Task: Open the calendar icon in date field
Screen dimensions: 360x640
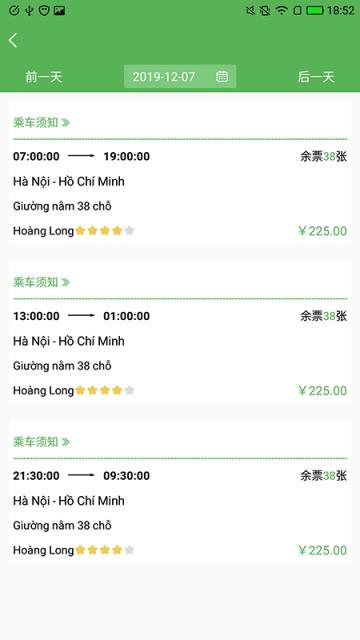Action: [x=222, y=76]
